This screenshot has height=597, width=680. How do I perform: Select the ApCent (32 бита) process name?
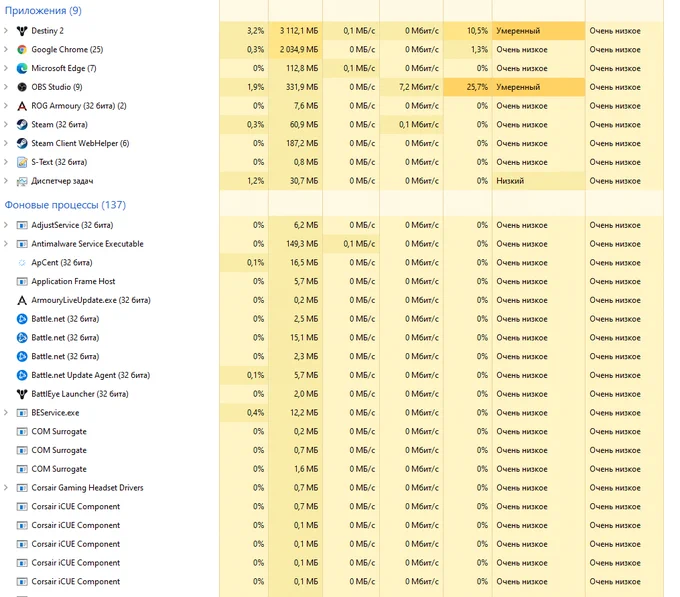[x=62, y=263]
